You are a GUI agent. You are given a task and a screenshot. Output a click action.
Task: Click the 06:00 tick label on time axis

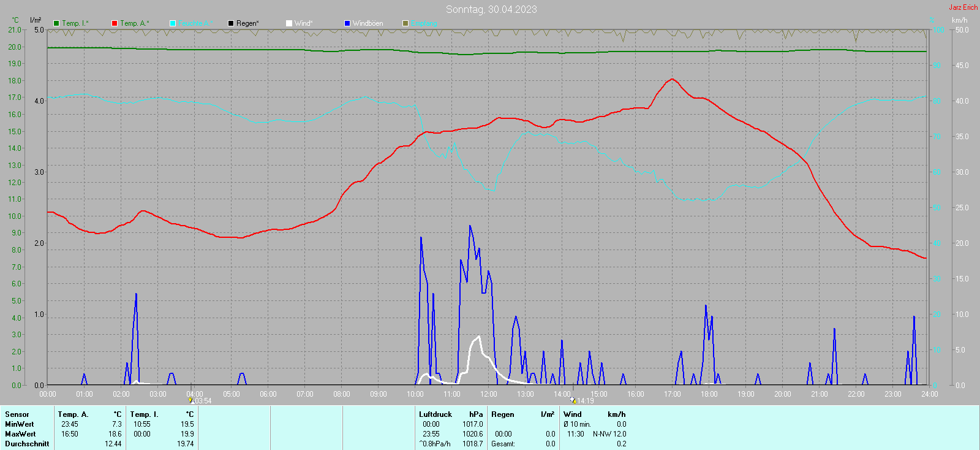coord(268,394)
